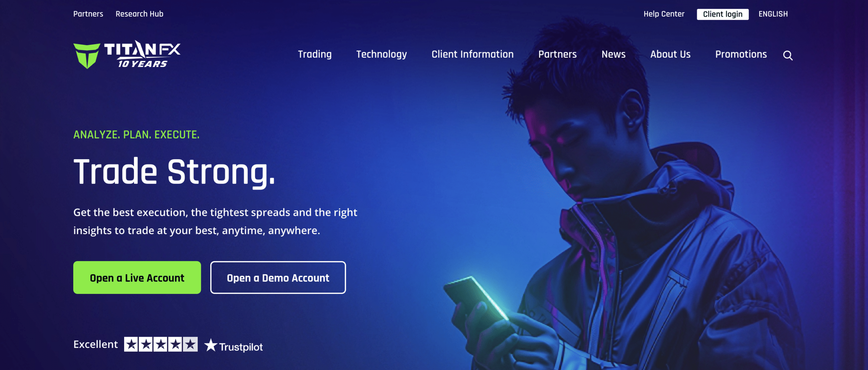Go to the News section

tap(613, 54)
